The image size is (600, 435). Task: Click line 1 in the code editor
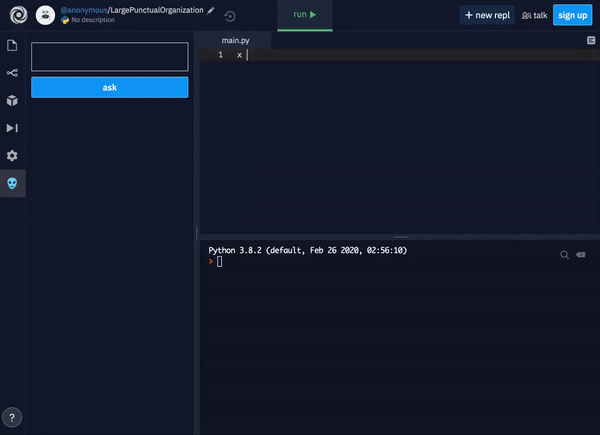coord(400,55)
